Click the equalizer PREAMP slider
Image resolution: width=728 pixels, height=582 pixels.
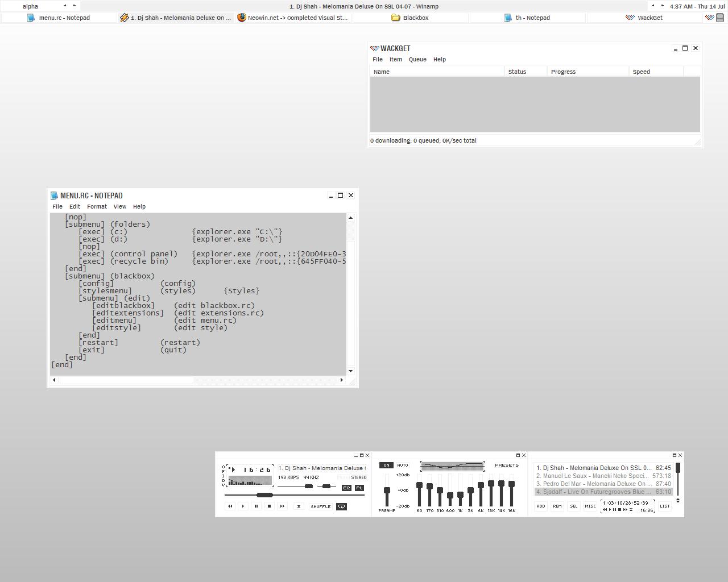pos(387,490)
